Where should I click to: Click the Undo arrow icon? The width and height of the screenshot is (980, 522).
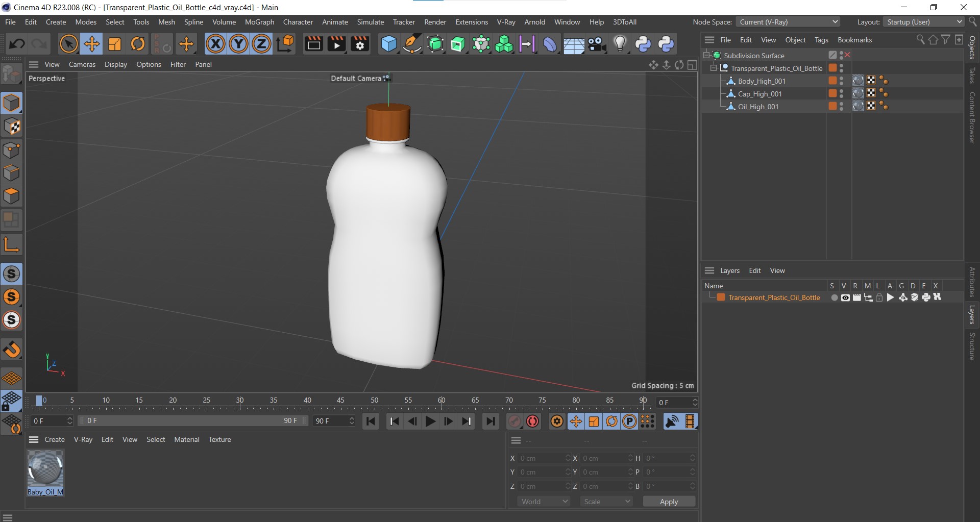(x=17, y=44)
